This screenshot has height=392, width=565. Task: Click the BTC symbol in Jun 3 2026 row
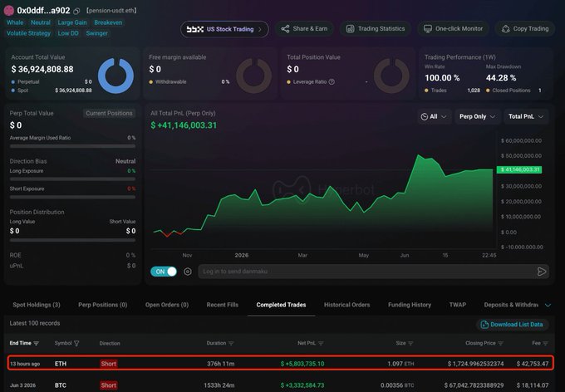61,385
